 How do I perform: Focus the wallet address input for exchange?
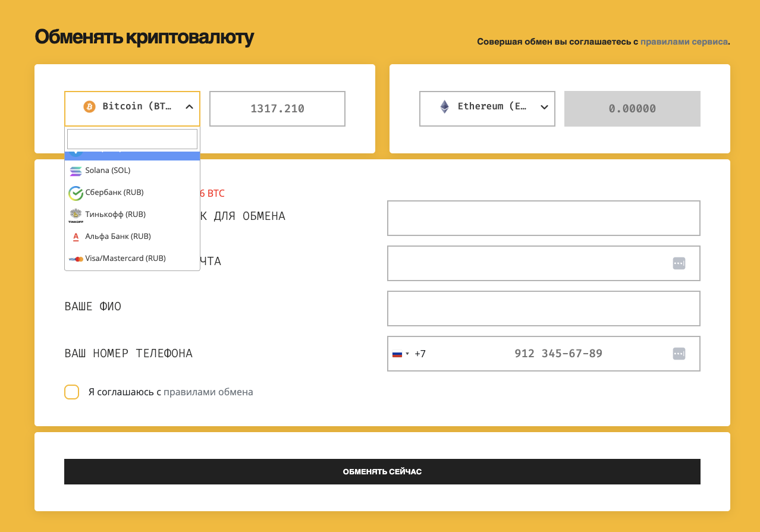(544, 218)
